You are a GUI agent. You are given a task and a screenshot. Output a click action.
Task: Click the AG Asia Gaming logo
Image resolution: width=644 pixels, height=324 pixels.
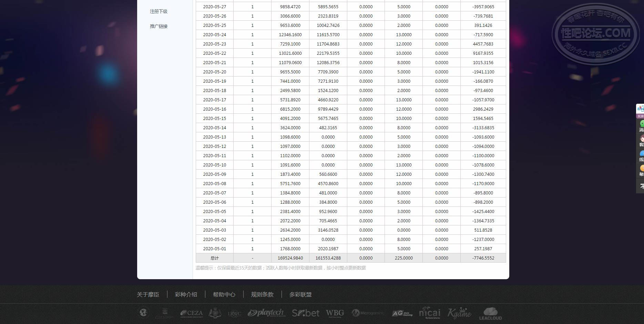(402, 313)
